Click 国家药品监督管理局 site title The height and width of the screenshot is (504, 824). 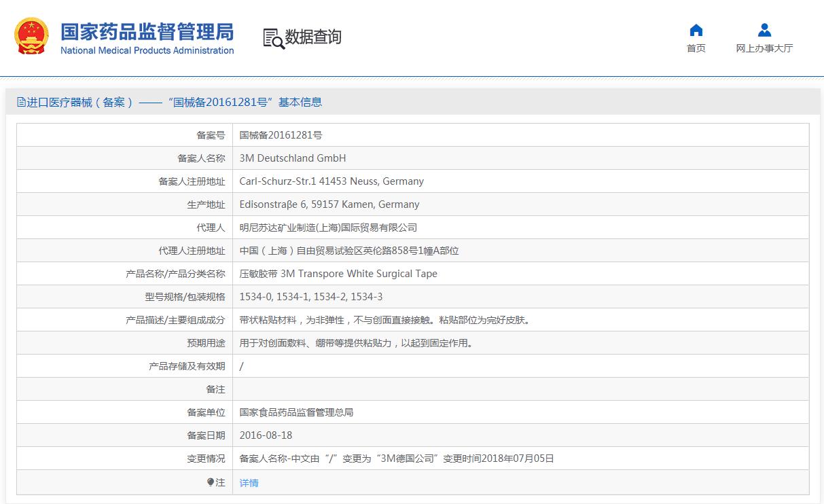coord(147,31)
